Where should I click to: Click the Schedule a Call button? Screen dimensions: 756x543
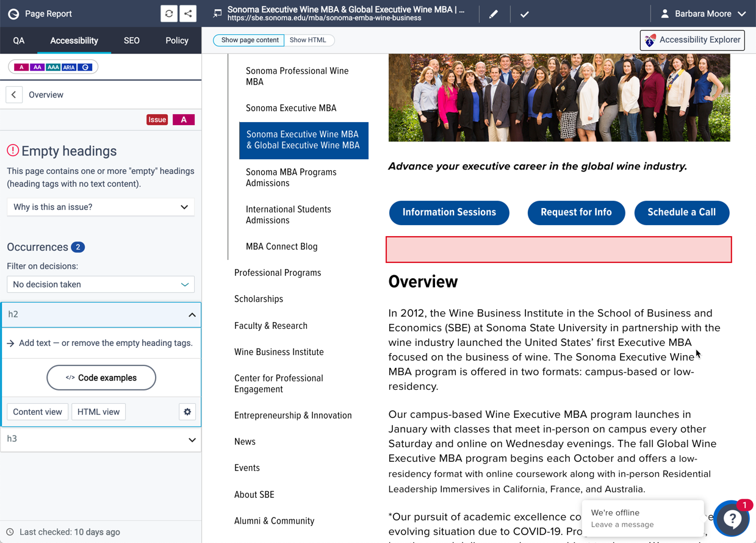coord(682,212)
